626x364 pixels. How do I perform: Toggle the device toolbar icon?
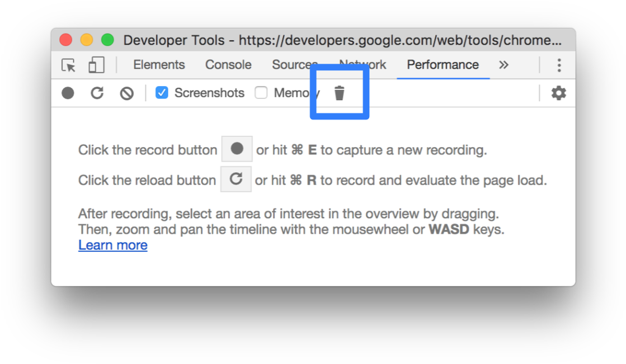pos(95,65)
